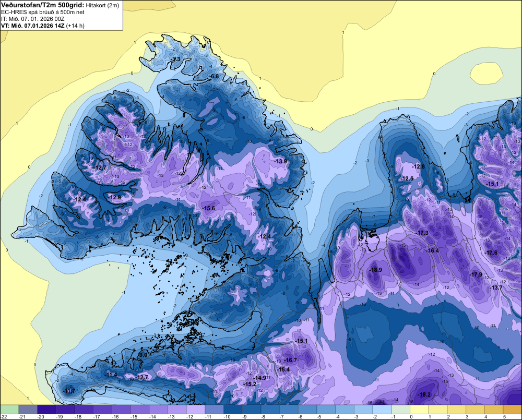Click the -12.8 temperature label
Screen dimensions: 522x420
[x=418, y=166]
